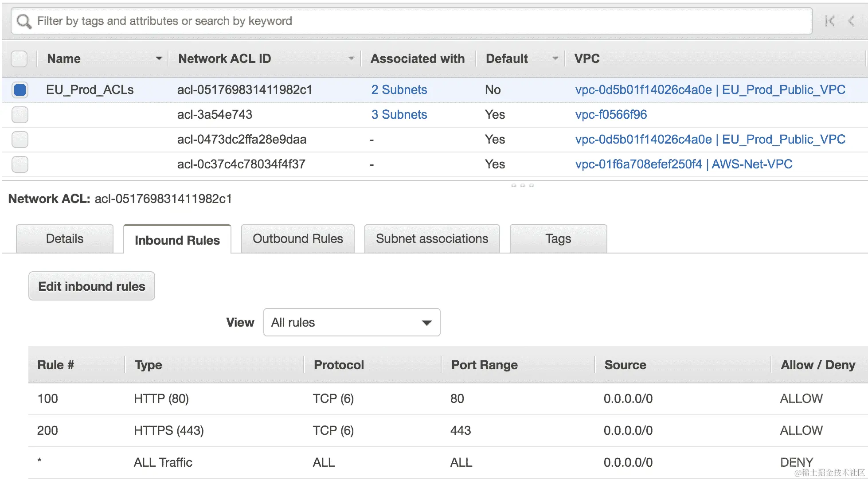Open the 2 Subnets link
The height and width of the screenshot is (480, 868).
[x=399, y=90]
